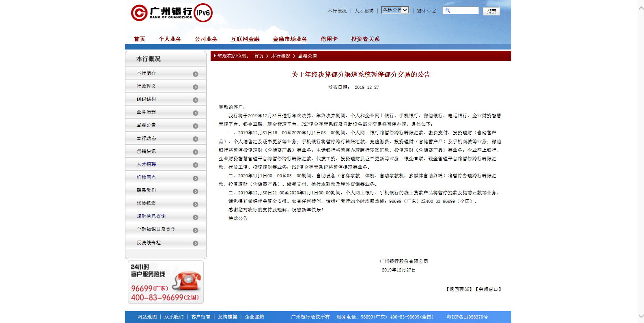Click arrow icon beside sidebar 人才招聘
Viewport: 644px width, 323px height.
pos(195,165)
